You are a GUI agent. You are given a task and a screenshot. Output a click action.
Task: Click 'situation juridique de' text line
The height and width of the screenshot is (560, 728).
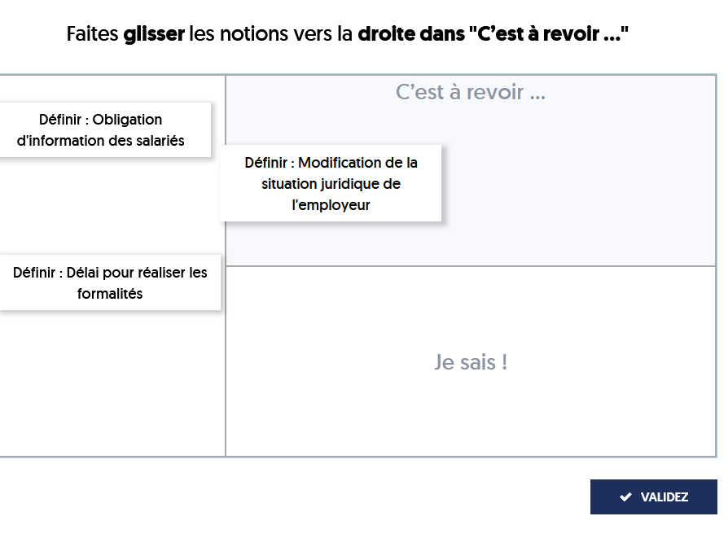tap(331, 184)
